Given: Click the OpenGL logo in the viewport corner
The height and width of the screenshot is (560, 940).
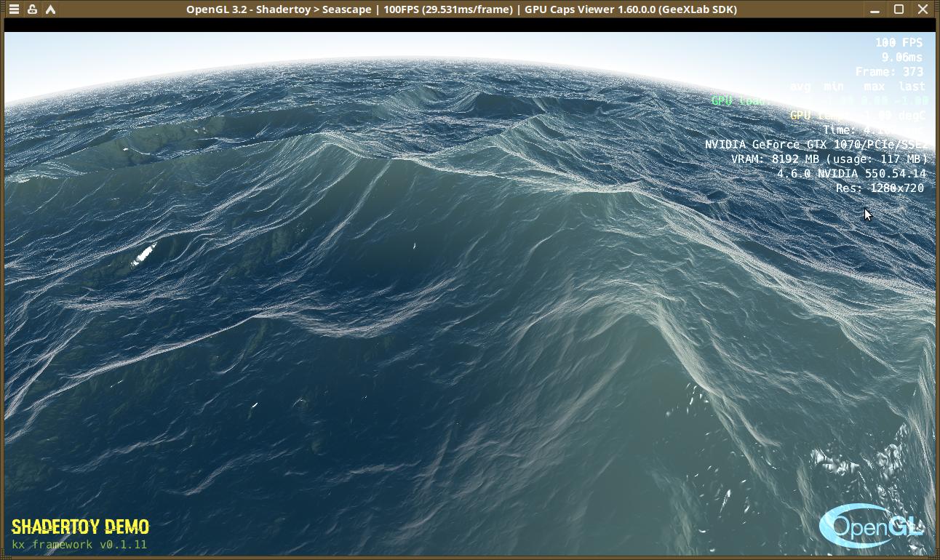Looking at the screenshot, I should point(872,525).
